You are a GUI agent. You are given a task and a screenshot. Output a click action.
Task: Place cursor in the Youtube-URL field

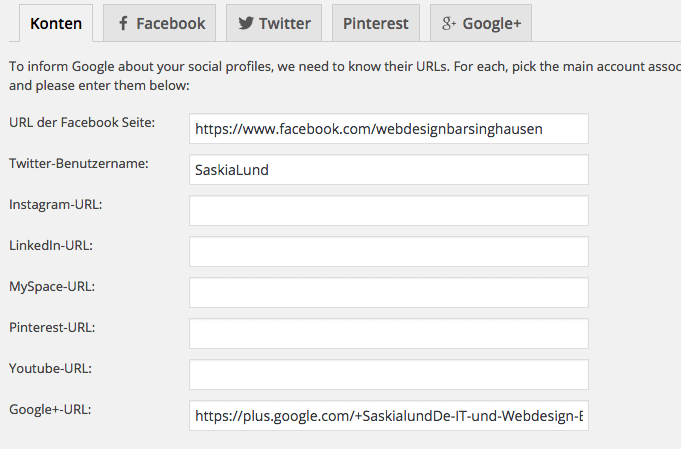tap(388, 375)
